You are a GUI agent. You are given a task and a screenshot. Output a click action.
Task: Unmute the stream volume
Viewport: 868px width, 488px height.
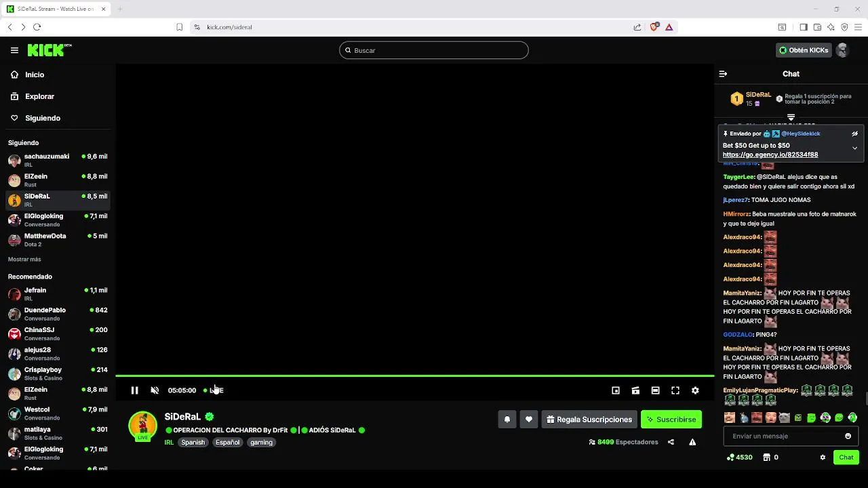coord(155,390)
